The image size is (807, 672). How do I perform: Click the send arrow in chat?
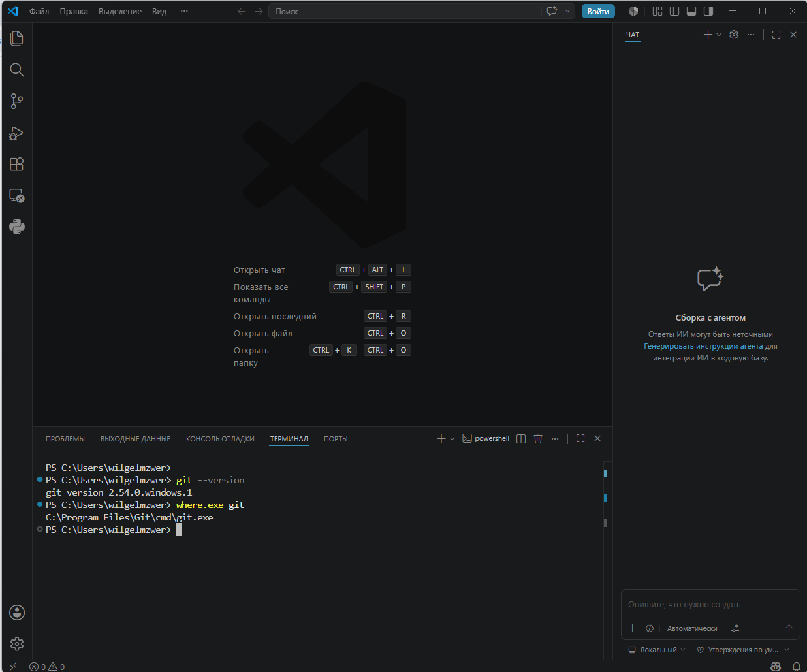coord(789,628)
